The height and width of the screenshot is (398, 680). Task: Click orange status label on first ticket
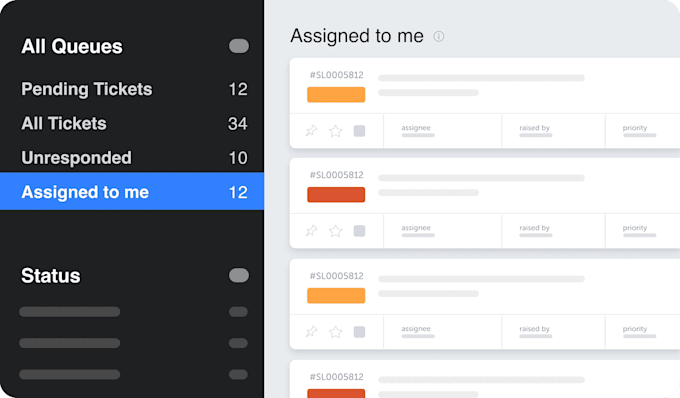pos(336,95)
